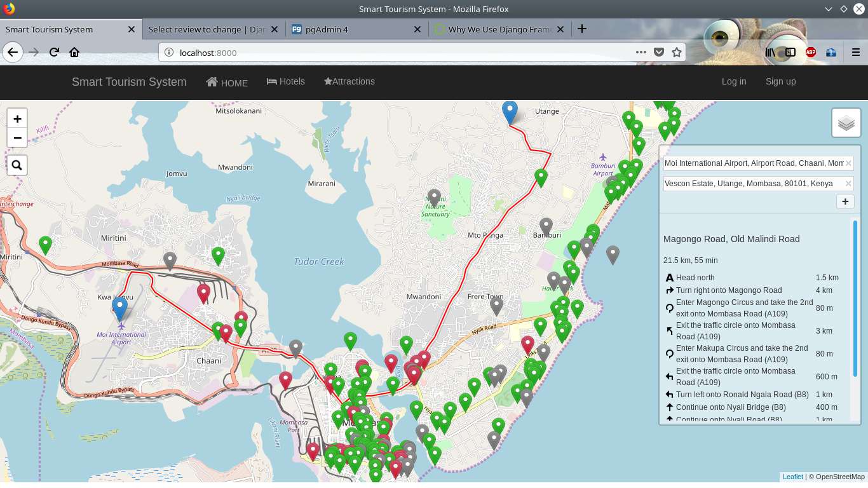Screen dimensions: 868x488
Task: Reload the page with the refresh icon
Action: click(54, 52)
